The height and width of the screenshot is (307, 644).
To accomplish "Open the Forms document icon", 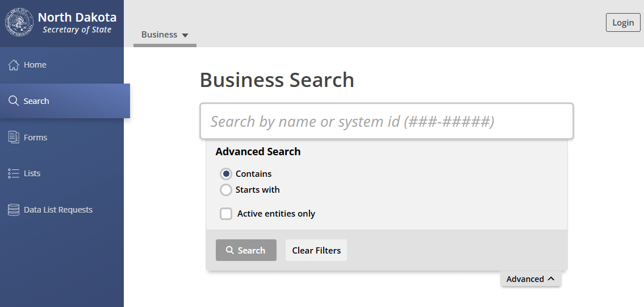I will 14,137.
